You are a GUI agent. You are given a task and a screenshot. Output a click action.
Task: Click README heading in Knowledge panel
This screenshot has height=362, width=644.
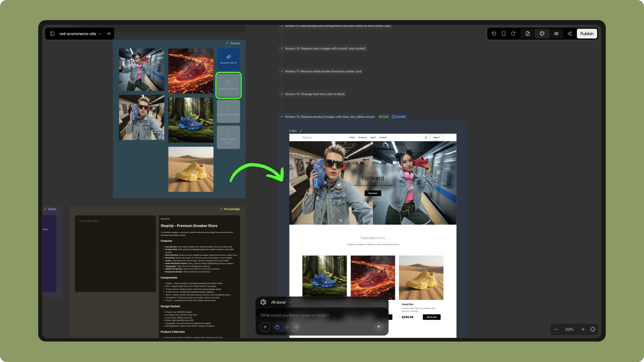pyautogui.click(x=165, y=219)
